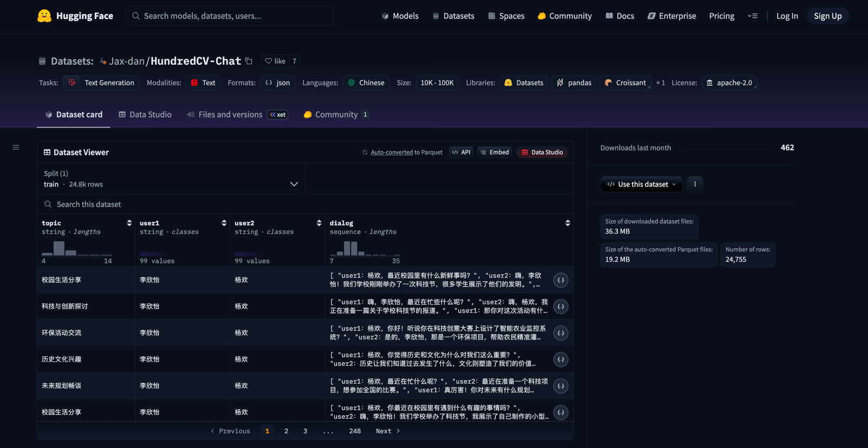Viewport: 868px width, 448px height.
Task: Sort by the topic column
Action: [129, 223]
